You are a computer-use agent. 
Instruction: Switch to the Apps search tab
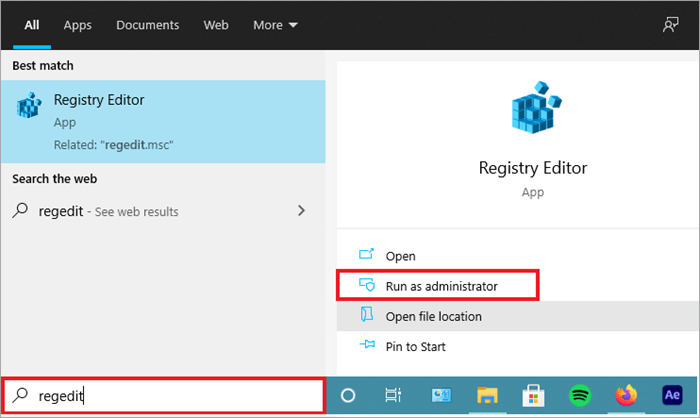[x=77, y=25]
